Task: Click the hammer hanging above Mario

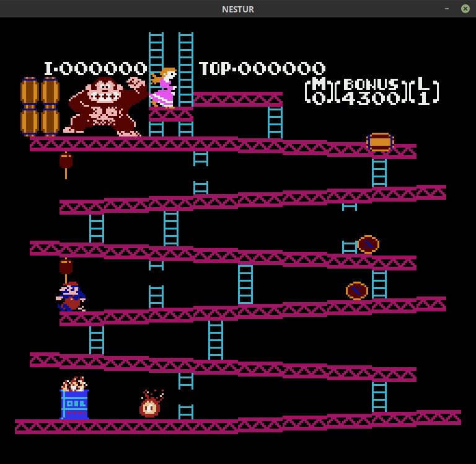Action: (66, 270)
